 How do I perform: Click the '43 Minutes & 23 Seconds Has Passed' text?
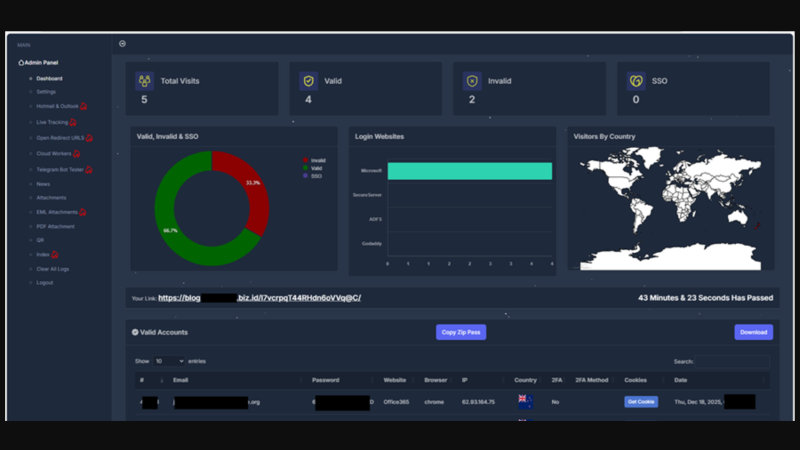tap(706, 297)
